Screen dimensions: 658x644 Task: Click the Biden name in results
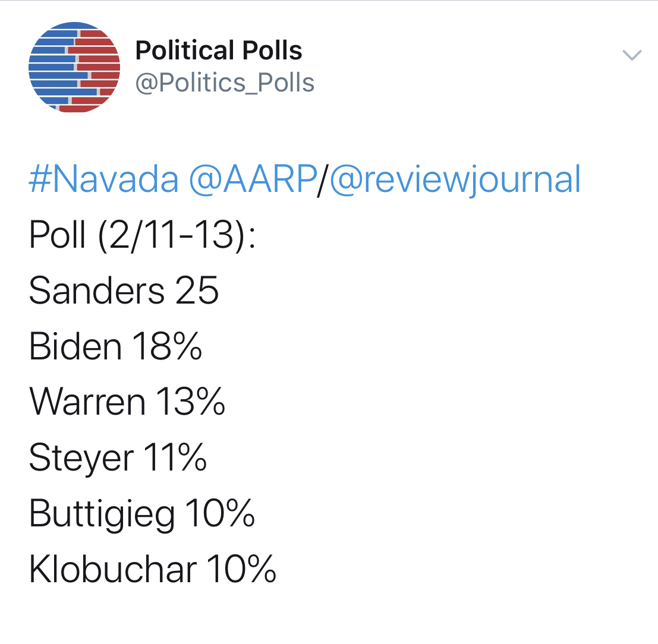75,346
